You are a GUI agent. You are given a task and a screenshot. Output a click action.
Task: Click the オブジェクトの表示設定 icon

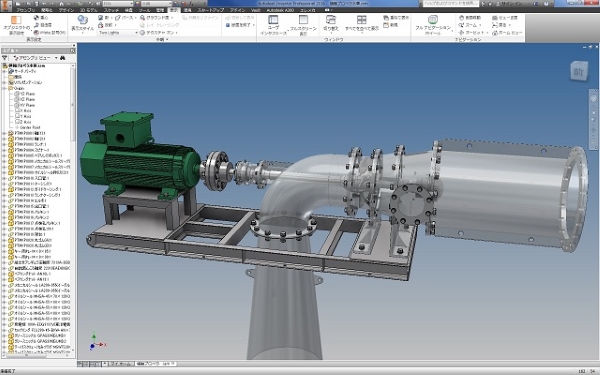(16, 25)
